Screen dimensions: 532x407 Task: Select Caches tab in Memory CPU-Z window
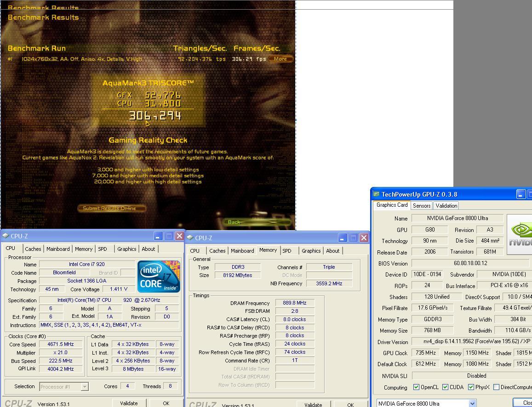(217, 251)
